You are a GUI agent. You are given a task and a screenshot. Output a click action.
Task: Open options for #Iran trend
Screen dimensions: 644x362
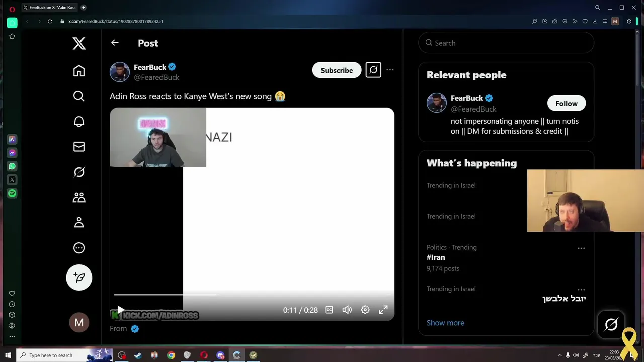[x=581, y=248]
